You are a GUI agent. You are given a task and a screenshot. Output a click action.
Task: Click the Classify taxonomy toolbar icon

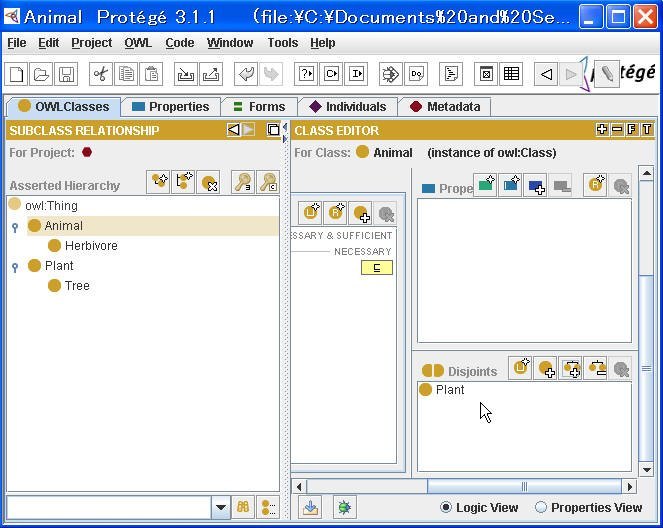(x=331, y=74)
